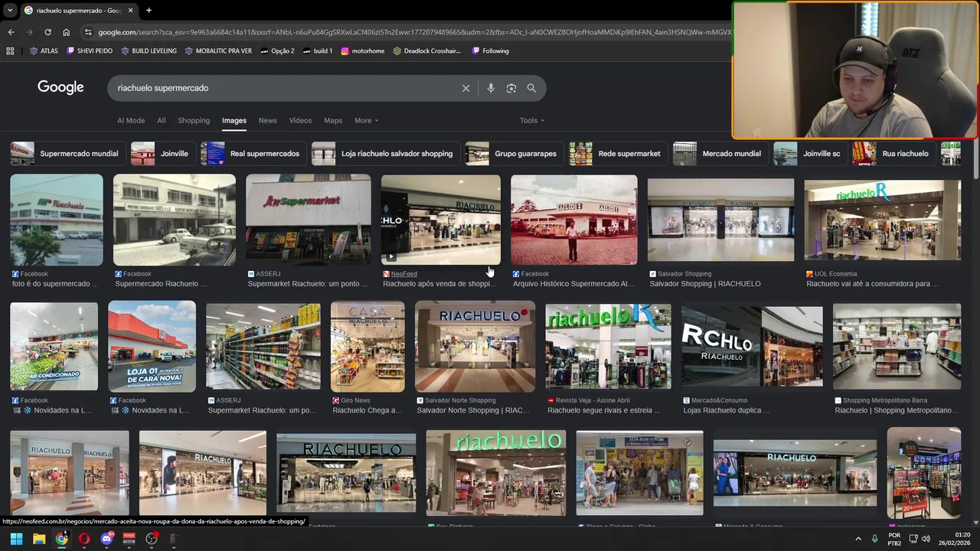Click the Google logo
This screenshot has height=551, width=980.
(x=60, y=87)
